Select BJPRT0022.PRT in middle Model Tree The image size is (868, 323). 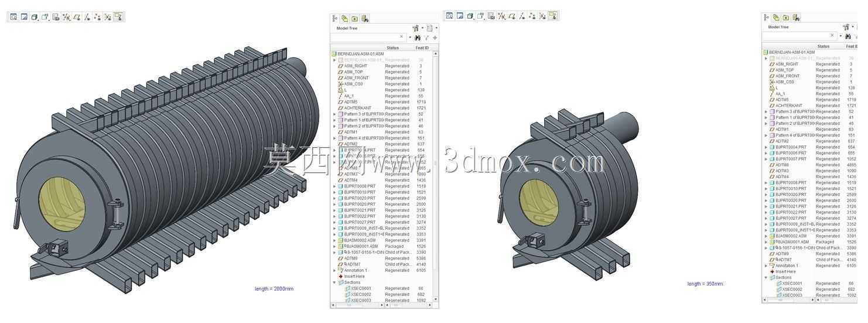tap(360, 216)
